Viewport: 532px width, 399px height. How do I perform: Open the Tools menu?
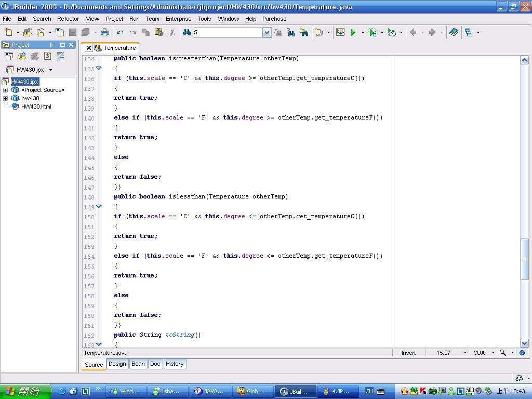pyautogui.click(x=204, y=19)
